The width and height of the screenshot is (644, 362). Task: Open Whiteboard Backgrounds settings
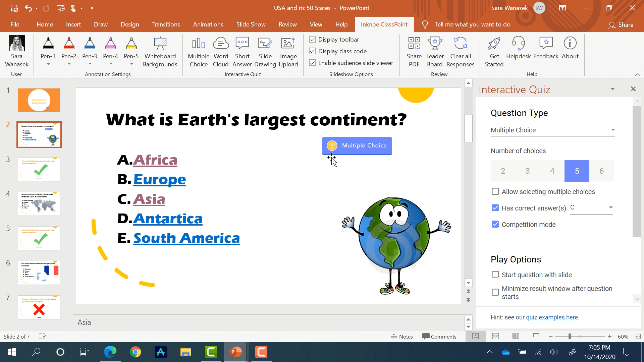(160, 52)
